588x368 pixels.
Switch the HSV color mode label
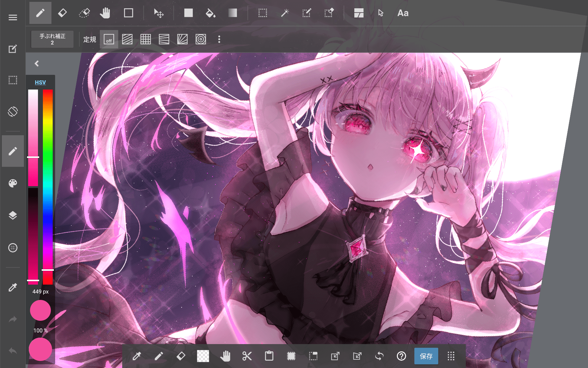(40, 82)
